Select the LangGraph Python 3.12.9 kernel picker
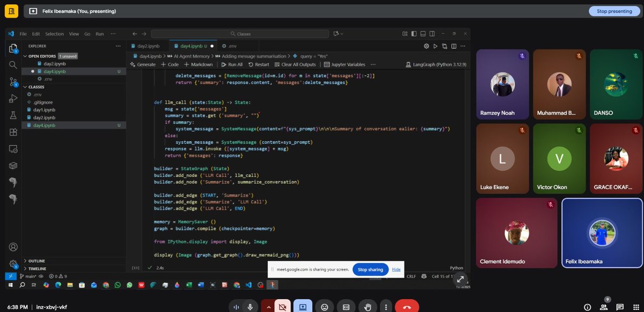Image resolution: width=644 pixels, height=312 pixels. click(435, 64)
